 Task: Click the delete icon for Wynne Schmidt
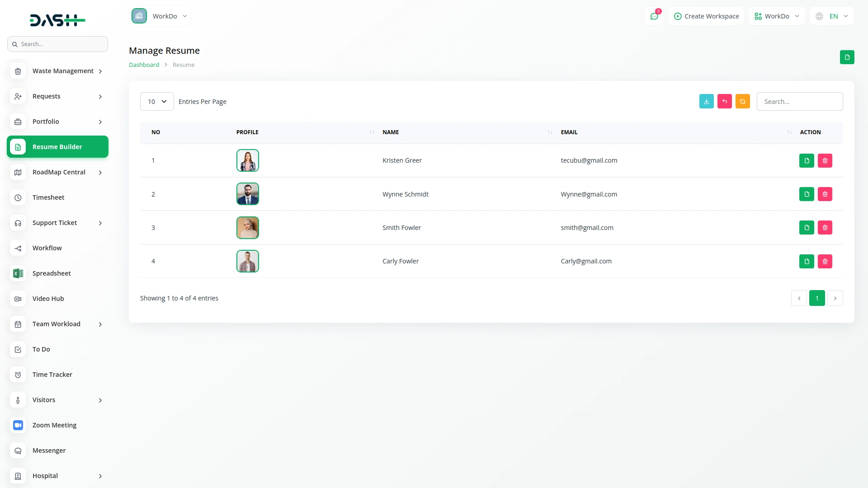pos(825,194)
